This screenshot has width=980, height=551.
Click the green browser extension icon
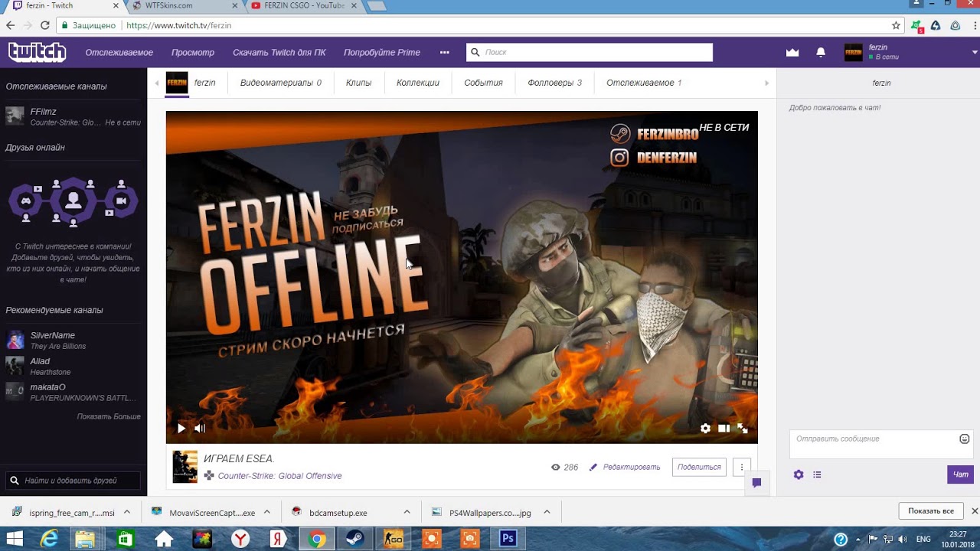pos(916,25)
